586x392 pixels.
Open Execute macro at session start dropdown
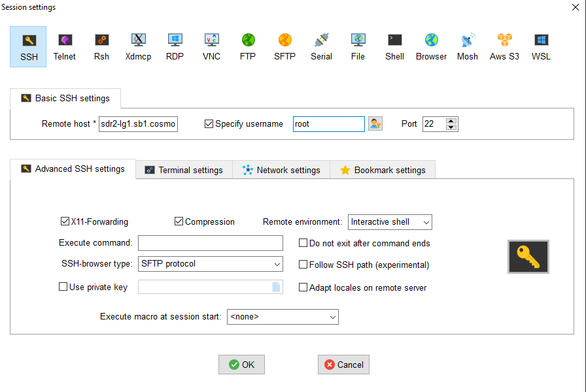tap(283, 317)
